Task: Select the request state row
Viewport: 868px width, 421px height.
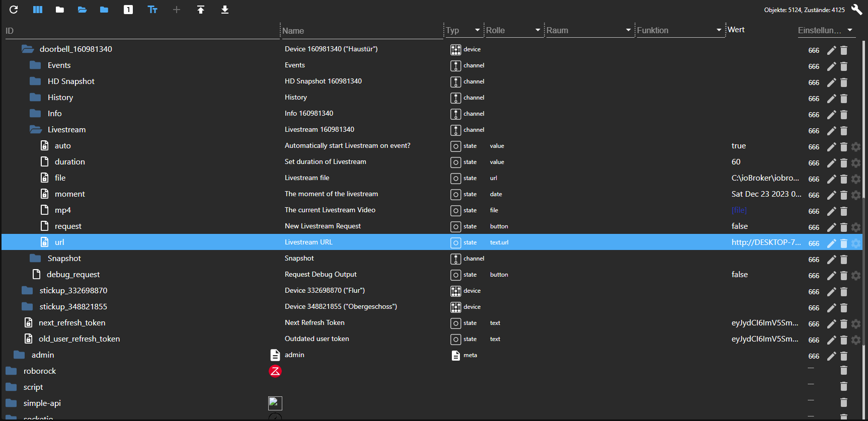Action: (433, 226)
